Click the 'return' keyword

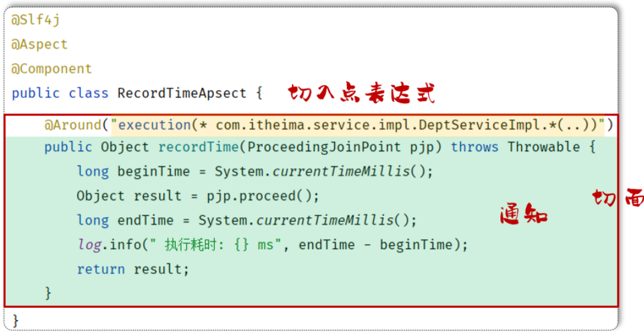click(101, 270)
